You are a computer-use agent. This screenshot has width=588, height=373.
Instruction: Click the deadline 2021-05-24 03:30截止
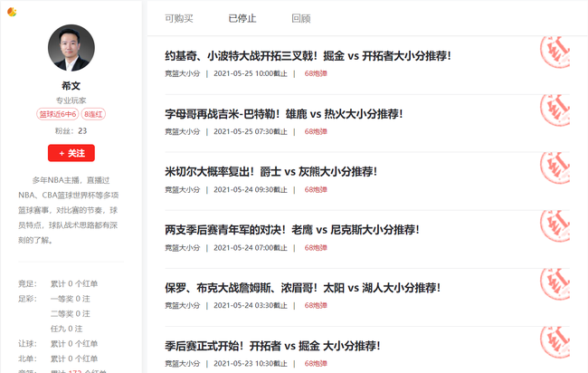(x=251, y=305)
